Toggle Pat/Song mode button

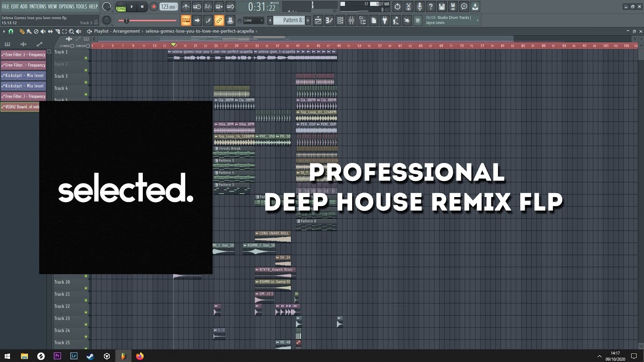coord(121,7)
